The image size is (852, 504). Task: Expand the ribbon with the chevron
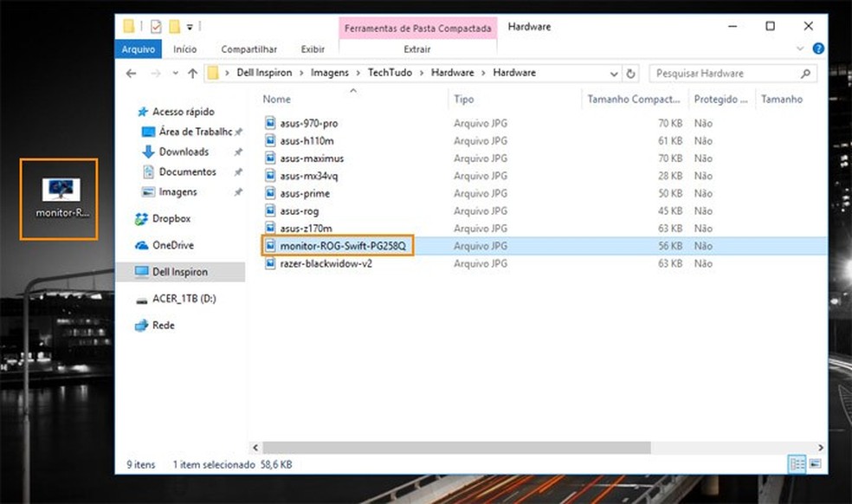(800, 49)
